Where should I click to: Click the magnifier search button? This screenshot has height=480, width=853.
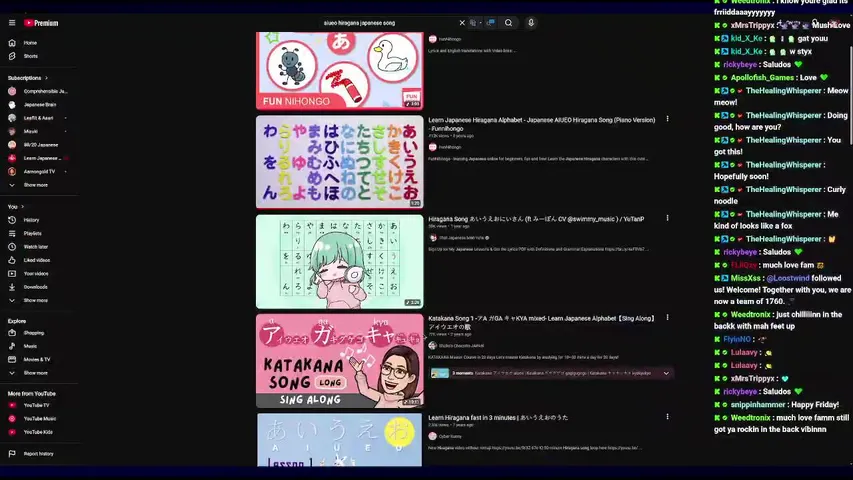pos(508,23)
